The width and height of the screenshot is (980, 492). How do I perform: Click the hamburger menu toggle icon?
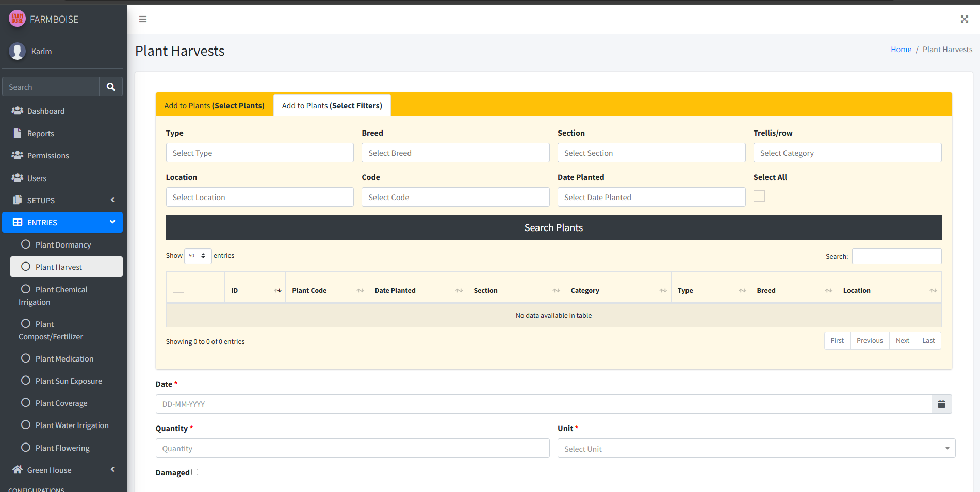[143, 19]
